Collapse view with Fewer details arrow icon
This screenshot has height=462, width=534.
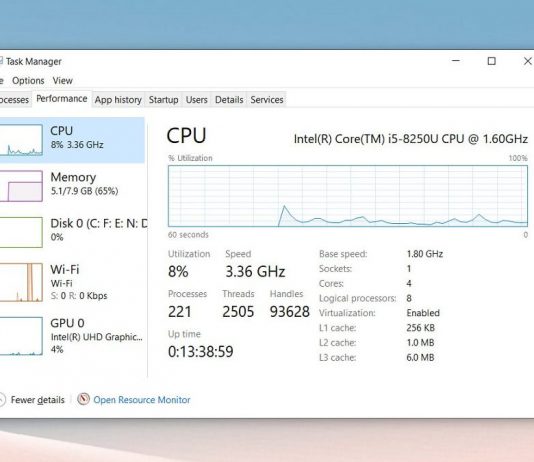click(2, 399)
